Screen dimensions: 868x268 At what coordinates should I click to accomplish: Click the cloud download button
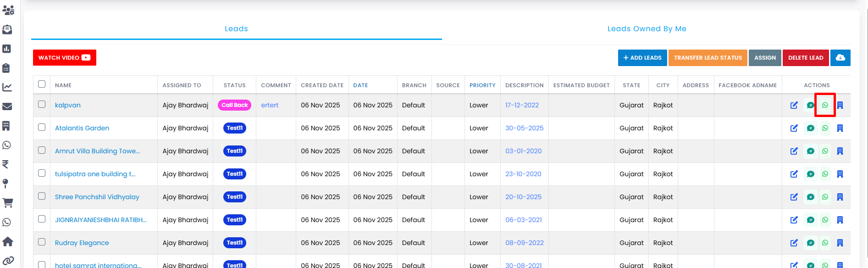[840, 58]
